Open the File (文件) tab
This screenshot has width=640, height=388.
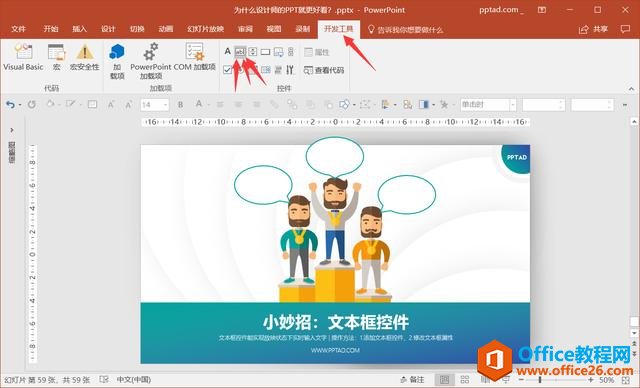[18, 29]
